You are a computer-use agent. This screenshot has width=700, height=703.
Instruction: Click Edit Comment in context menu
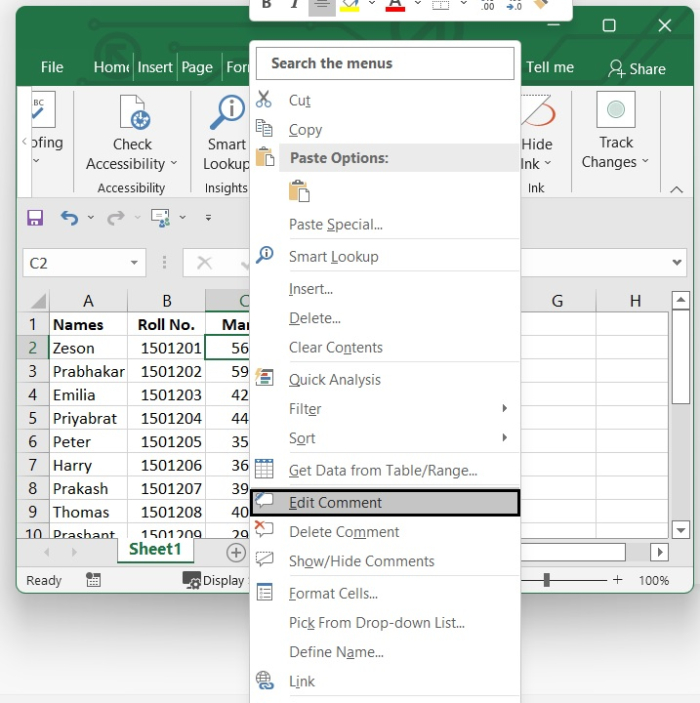coord(385,503)
